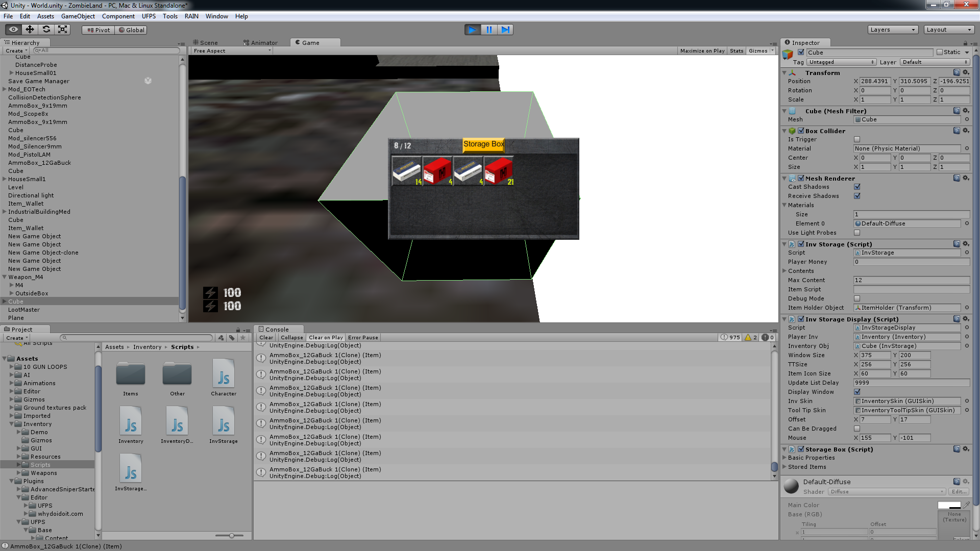980x551 pixels.
Task: Click Clear button in Console
Action: coord(266,337)
